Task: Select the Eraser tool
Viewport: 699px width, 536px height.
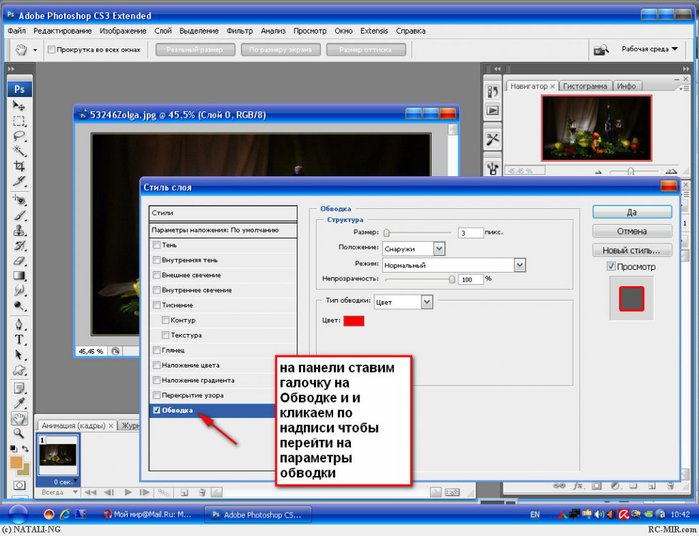Action: pyautogui.click(x=19, y=261)
